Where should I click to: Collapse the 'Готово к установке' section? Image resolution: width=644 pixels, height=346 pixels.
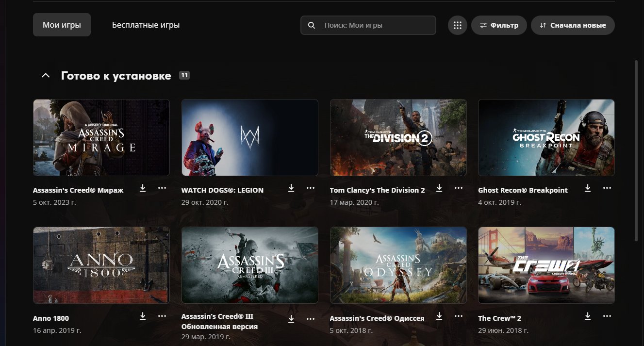[46, 76]
